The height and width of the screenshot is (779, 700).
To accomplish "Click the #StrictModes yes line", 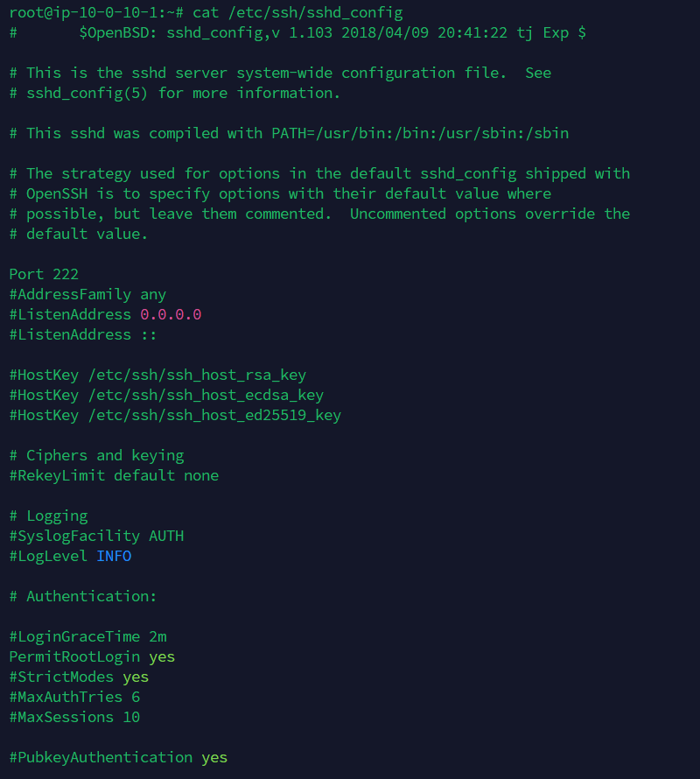I will click(79, 677).
